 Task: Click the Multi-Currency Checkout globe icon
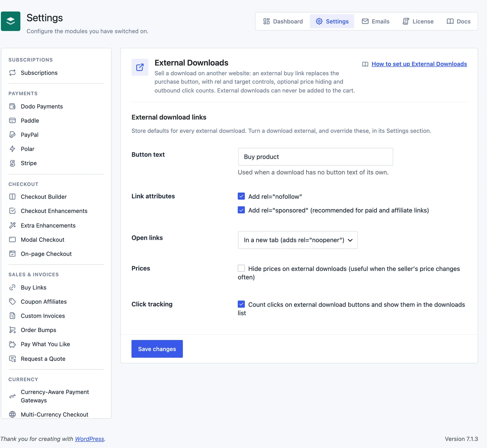coord(12,415)
